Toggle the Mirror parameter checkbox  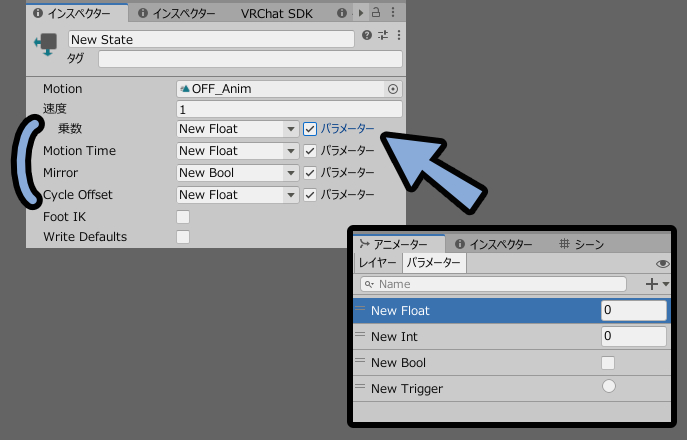tap(310, 173)
